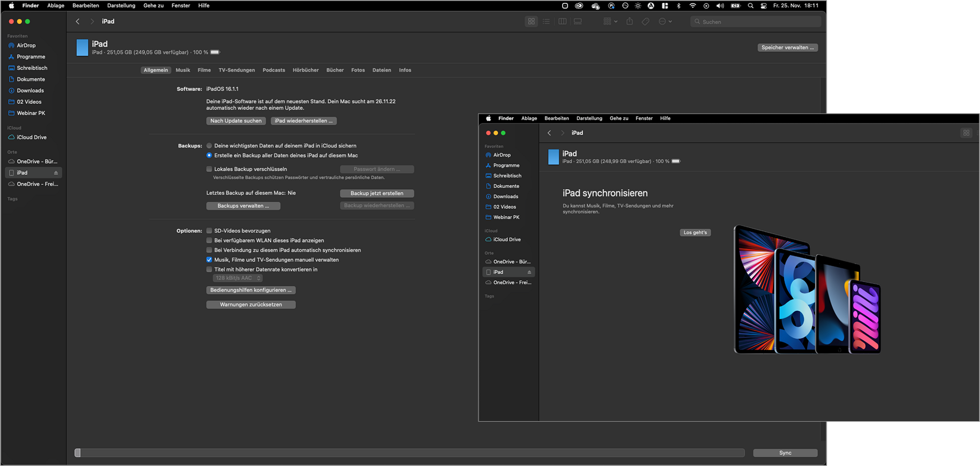Switch to icon view in main Finder toolbar
This screenshot has height=466, width=980.
click(531, 21)
